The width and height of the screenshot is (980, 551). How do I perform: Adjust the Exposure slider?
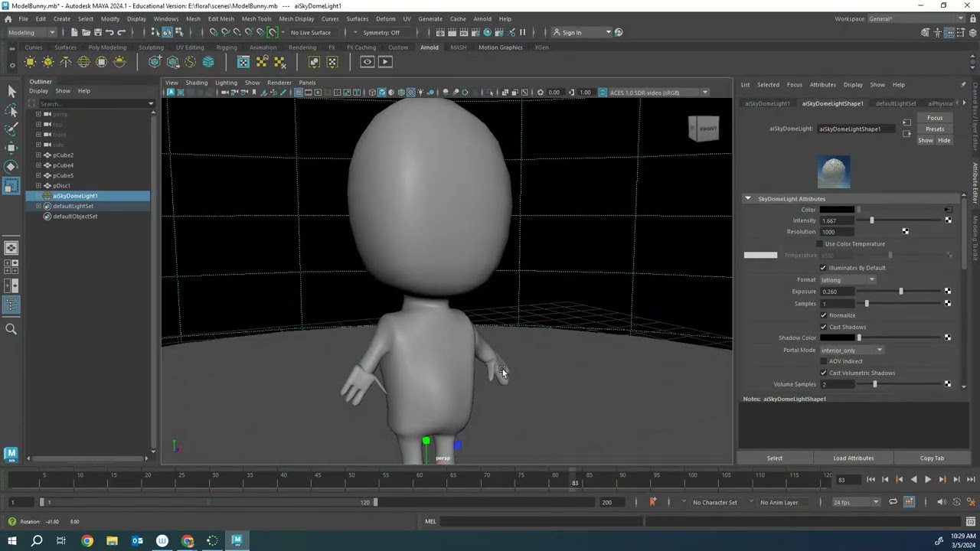[900, 292]
